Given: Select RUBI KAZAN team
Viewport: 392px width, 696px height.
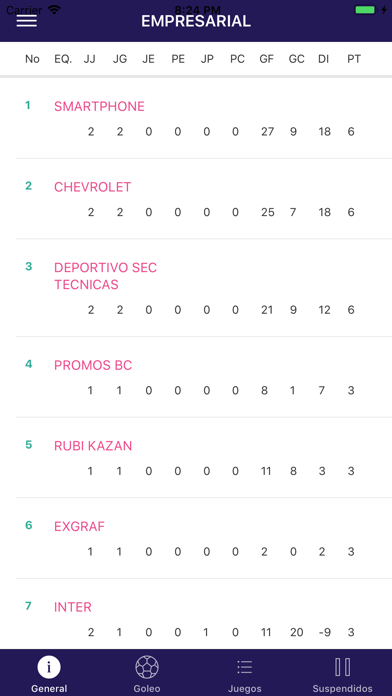Looking at the screenshot, I should click(93, 446).
